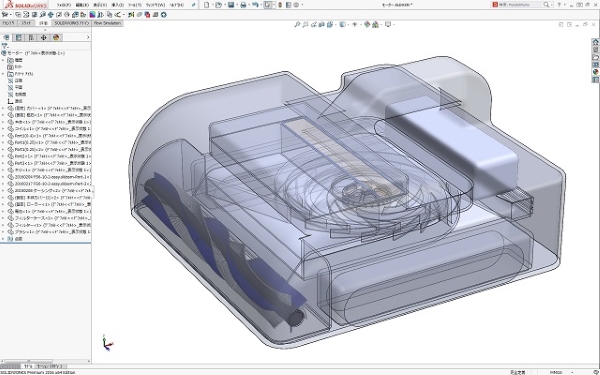The image size is (600, 375).
Task: Select the 原点 origin tree item
Action: pos(15,101)
